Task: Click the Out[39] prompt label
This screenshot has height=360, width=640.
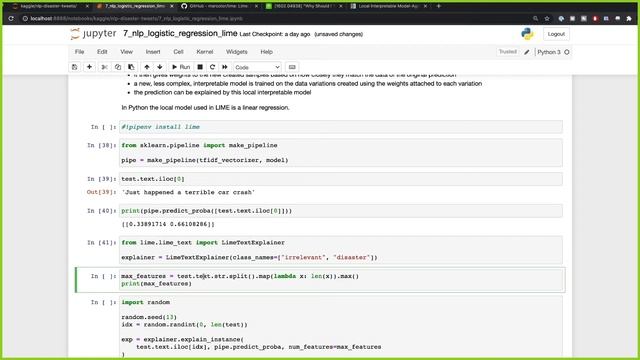Action: pos(102,192)
